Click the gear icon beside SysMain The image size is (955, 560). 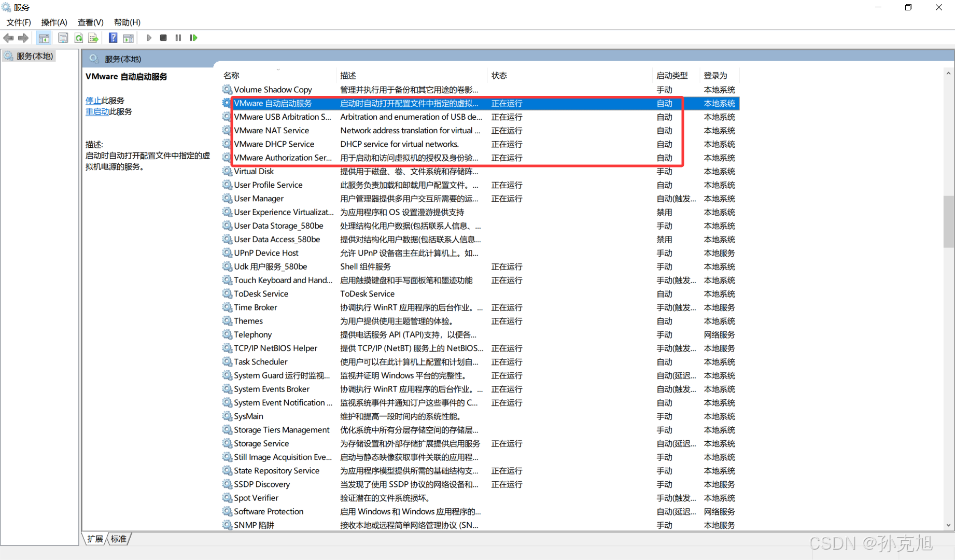click(x=227, y=416)
